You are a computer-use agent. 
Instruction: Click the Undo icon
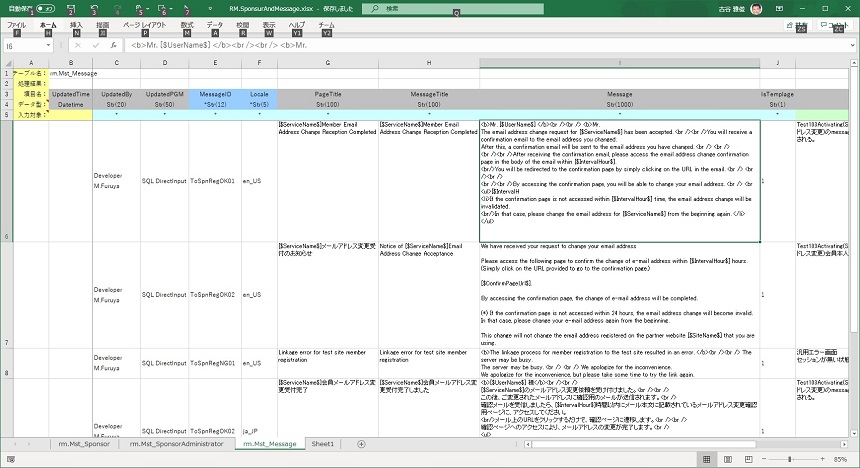coord(94,9)
